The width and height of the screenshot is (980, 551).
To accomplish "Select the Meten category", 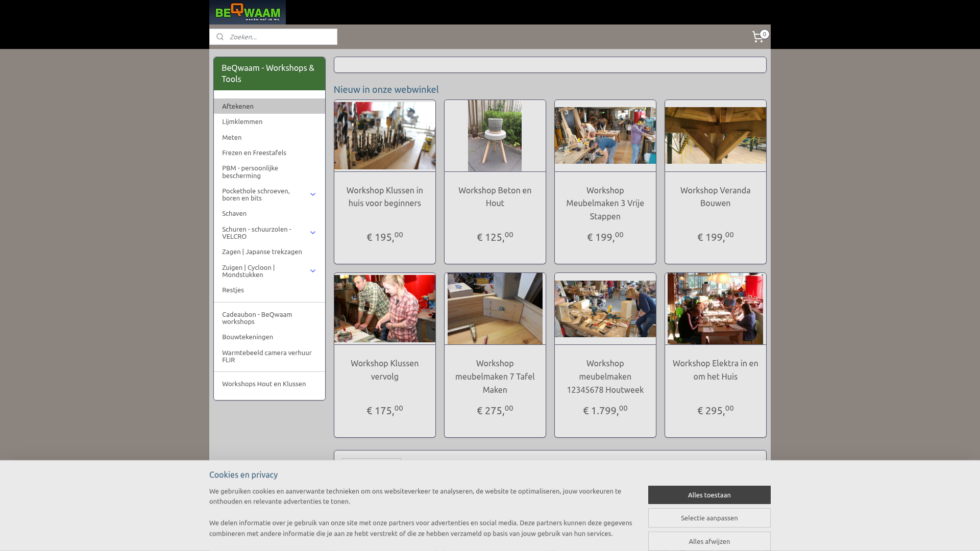I will pyautogui.click(x=269, y=137).
